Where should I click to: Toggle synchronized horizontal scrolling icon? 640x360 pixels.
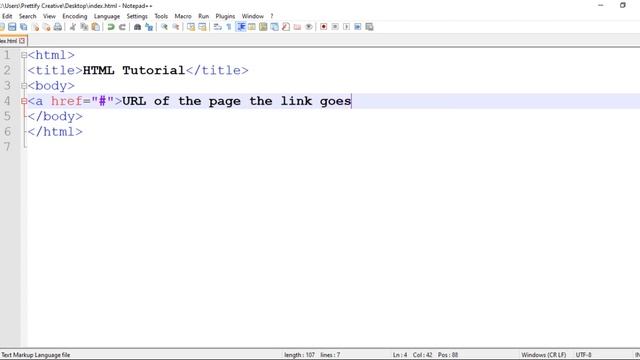point(202,27)
